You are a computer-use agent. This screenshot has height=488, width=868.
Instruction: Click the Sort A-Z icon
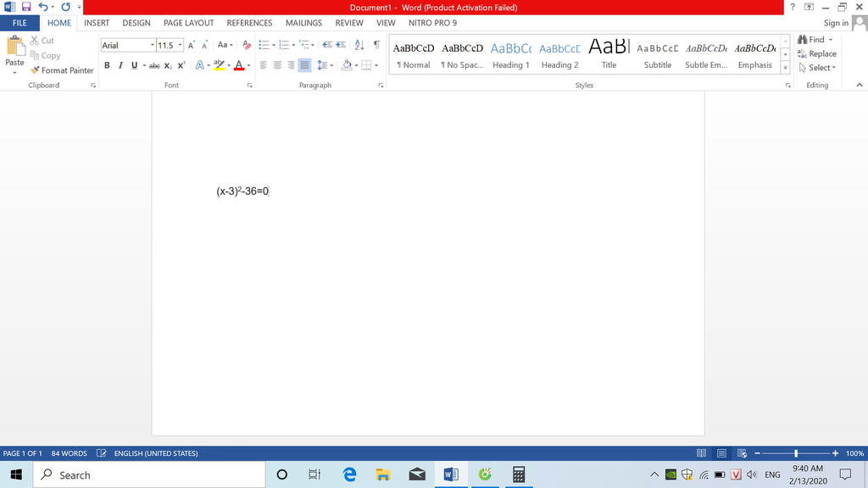(359, 45)
